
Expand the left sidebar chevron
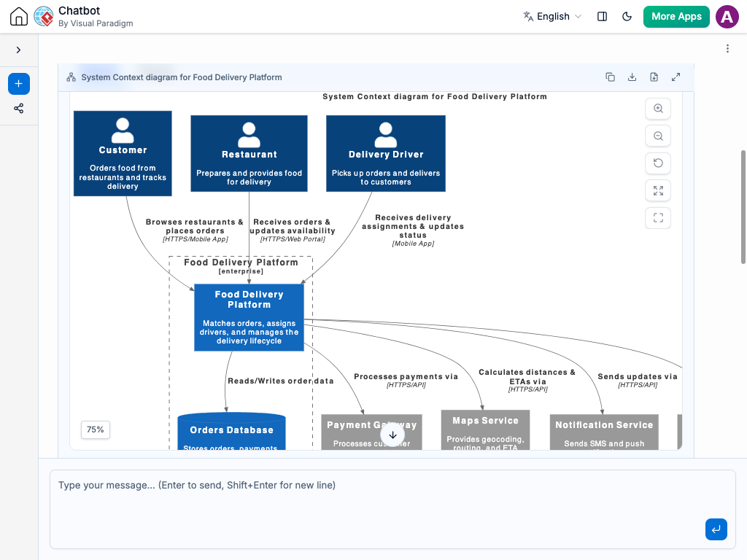pyautogui.click(x=18, y=50)
